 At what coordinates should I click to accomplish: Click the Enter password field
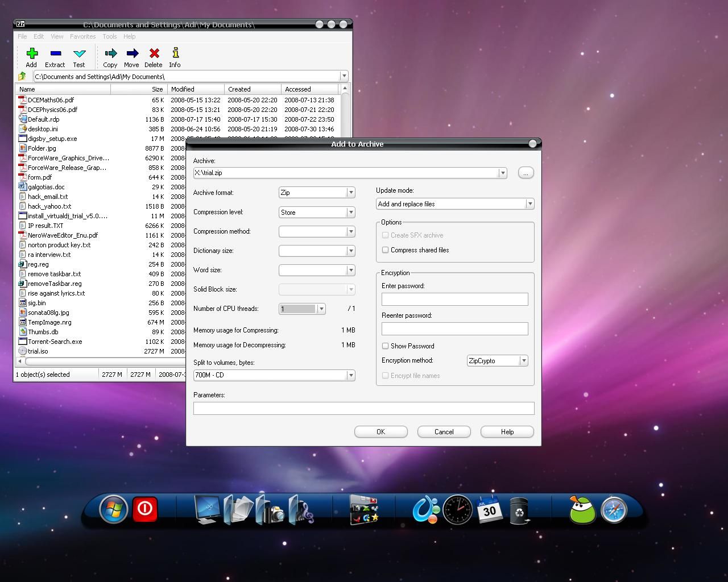coord(454,300)
